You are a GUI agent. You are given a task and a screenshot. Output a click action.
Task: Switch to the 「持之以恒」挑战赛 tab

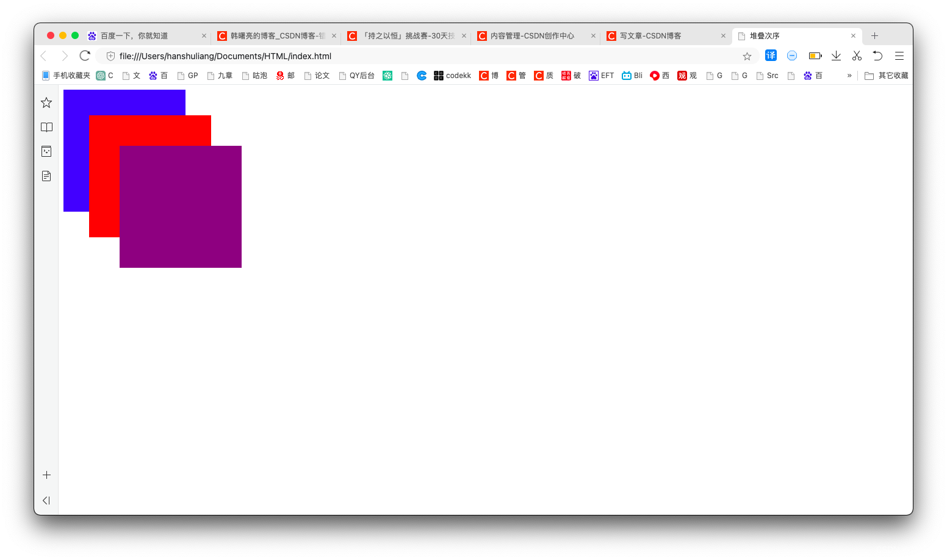(406, 36)
